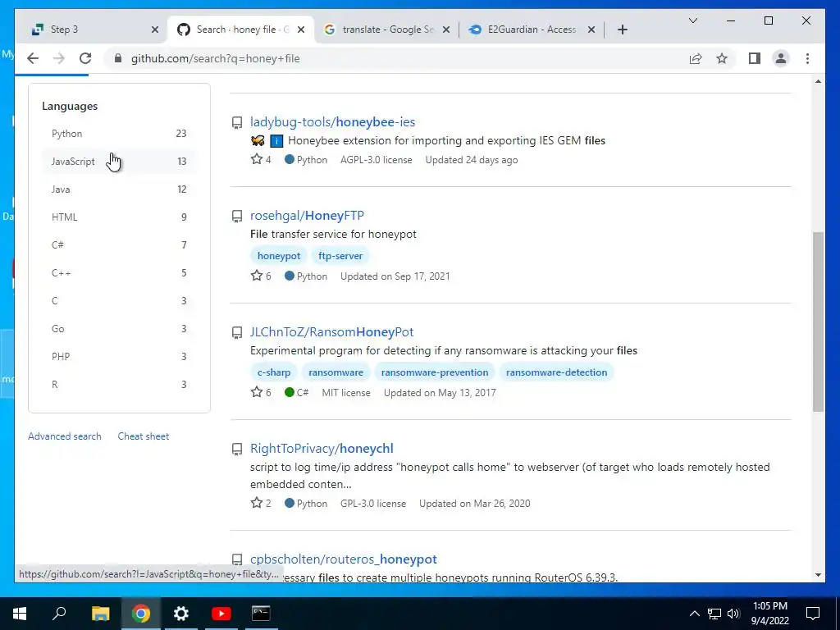
Task: Filter results by C++ language
Action: point(119,272)
